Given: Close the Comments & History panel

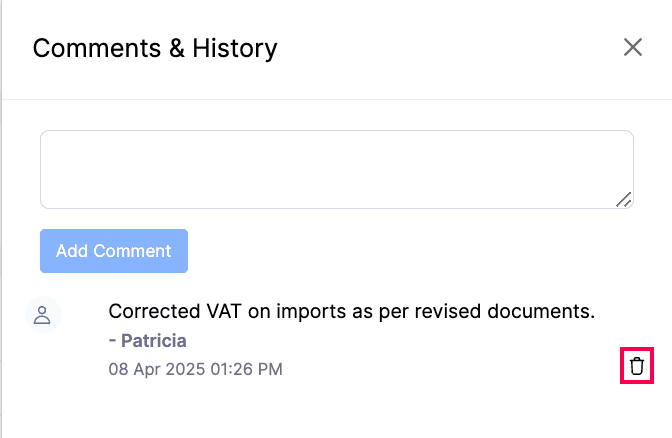Looking at the screenshot, I should point(632,48).
